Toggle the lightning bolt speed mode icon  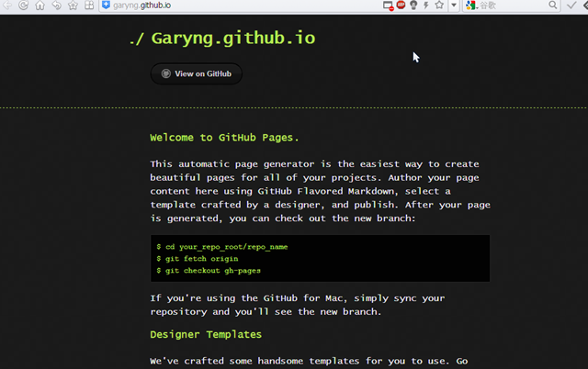tap(426, 6)
